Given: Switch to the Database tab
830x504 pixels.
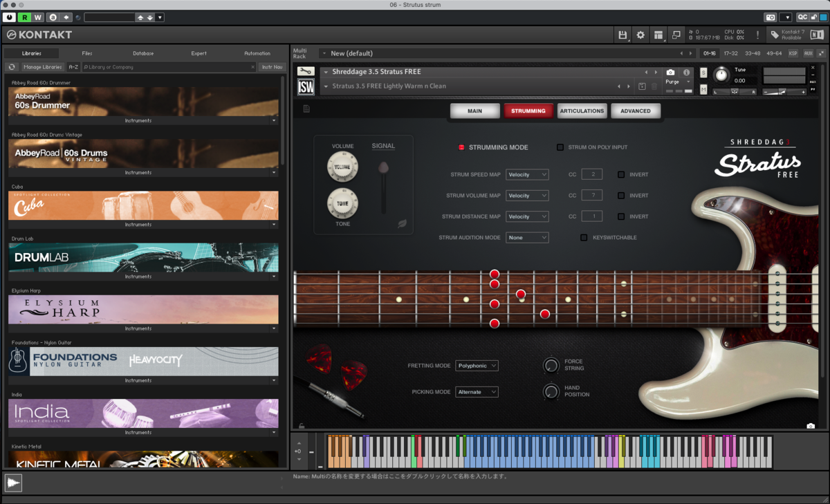Looking at the screenshot, I should click(x=143, y=53).
